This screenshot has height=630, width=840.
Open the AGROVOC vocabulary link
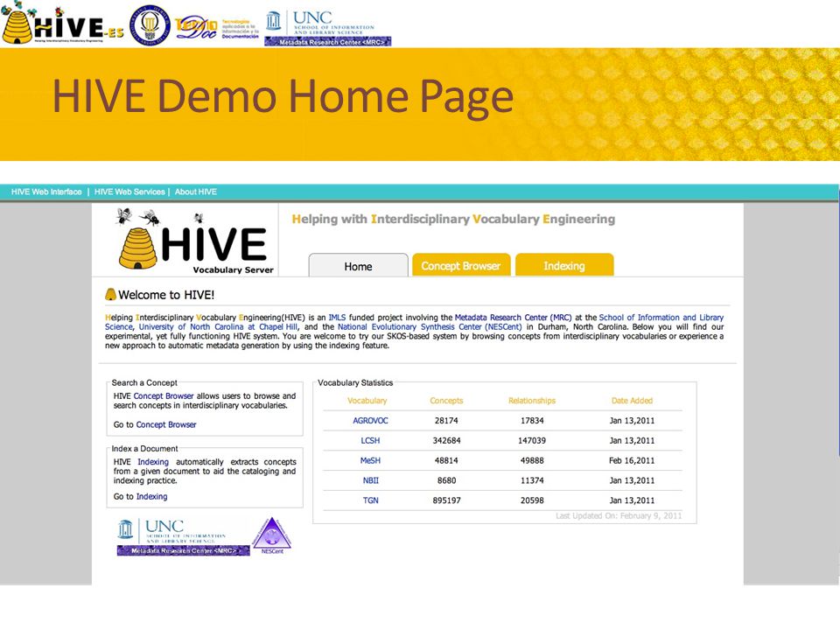pyautogui.click(x=370, y=421)
